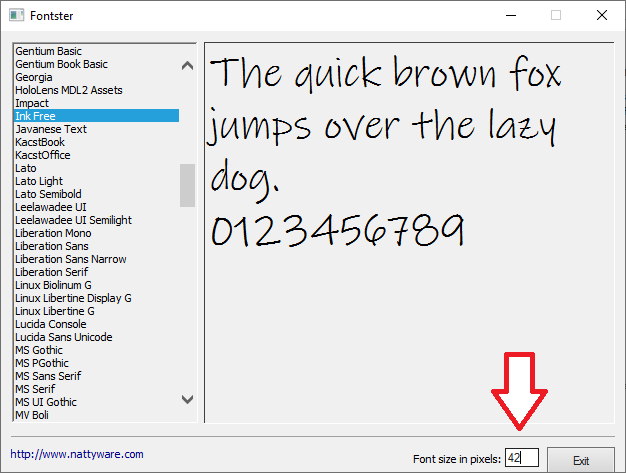The height and width of the screenshot is (473, 626).
Task: Click the font list scrollbar thumb
Action: 187,185
